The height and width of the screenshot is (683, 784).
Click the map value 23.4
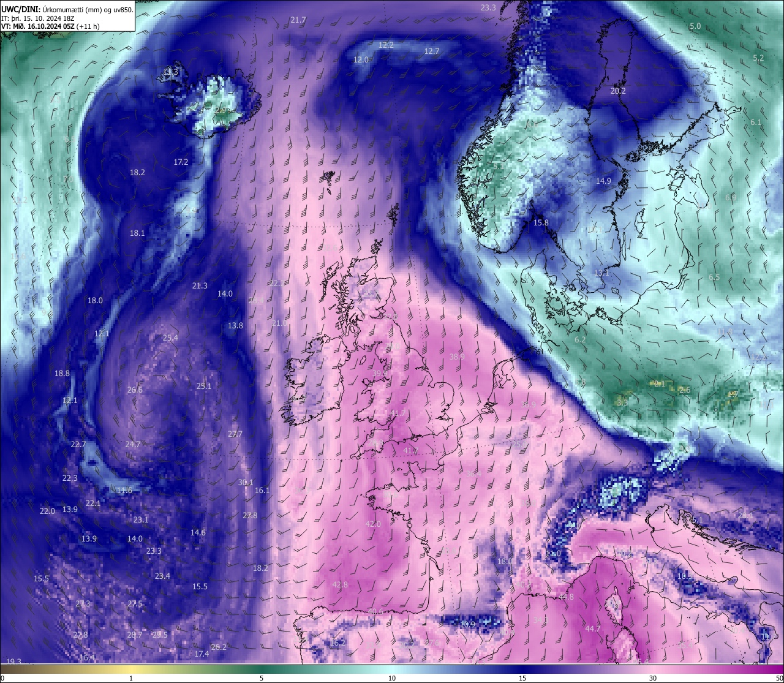pyautogui.click(x=162, y=576)
